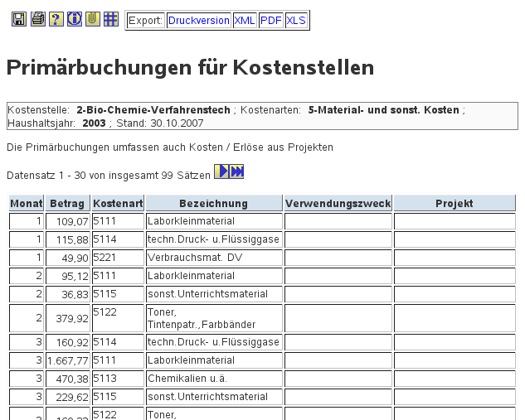Image resolution: width=525 pixels, height=420 pixels.
Task: Click the Verwendungszweck column header
Action: [x=338, y=204]
